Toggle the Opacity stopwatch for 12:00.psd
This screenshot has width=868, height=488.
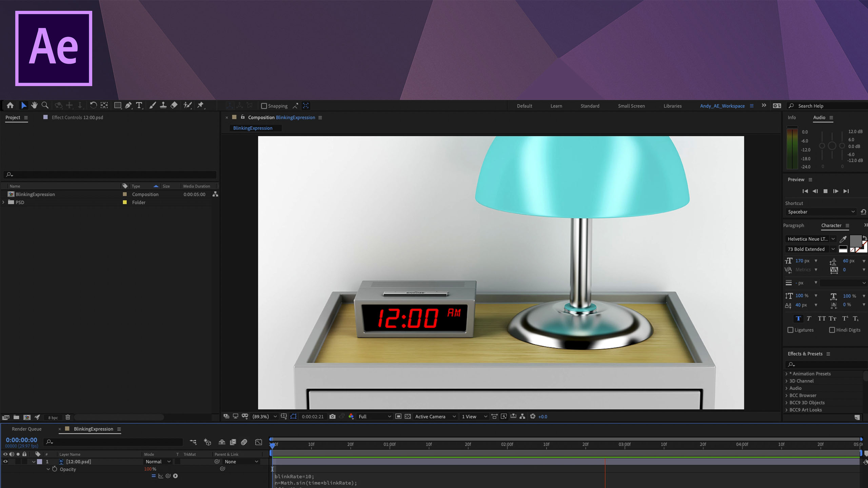pyautogui.click(x=55, y=469)
